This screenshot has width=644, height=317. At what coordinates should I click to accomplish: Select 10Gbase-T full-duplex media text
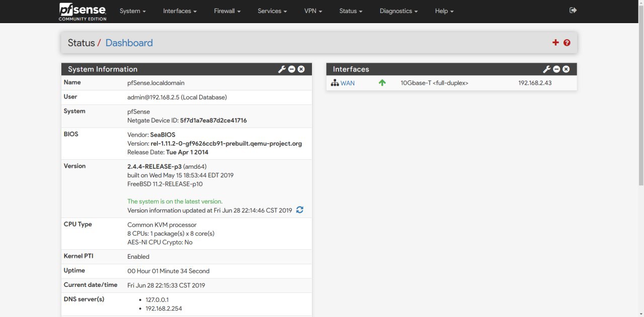point(434,83)
